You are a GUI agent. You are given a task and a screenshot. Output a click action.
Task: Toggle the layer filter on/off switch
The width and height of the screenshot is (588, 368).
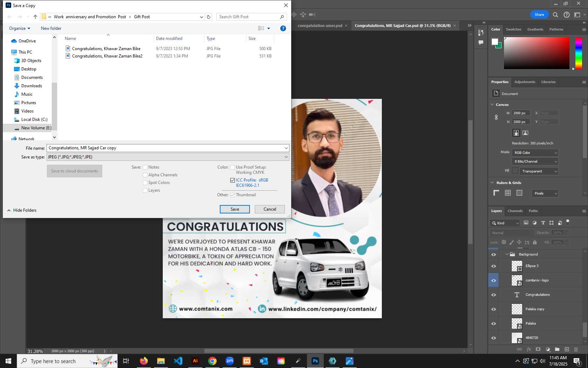click(x=568, y=222)
